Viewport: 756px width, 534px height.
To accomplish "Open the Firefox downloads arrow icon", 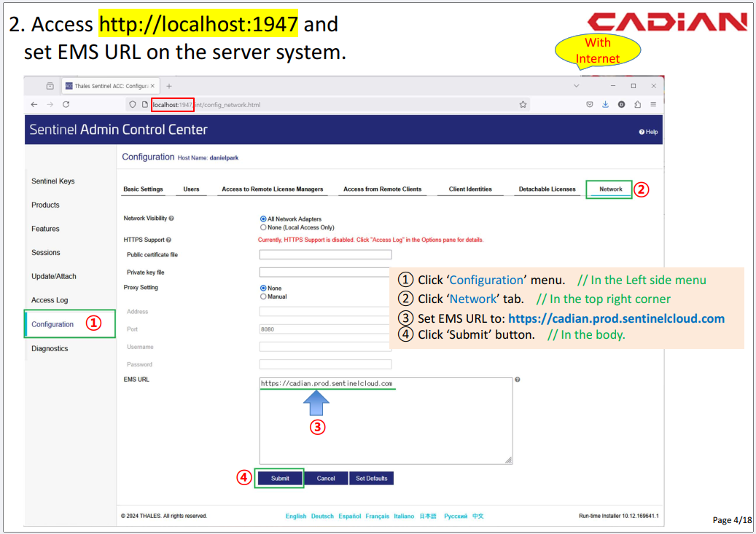I will point(605,105).
